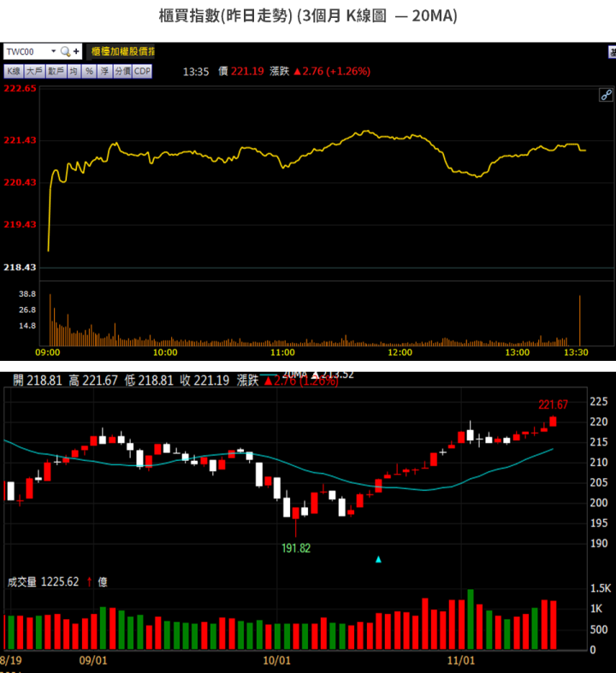
Task: Select the K線 chart button
Action: pos(14,71)
